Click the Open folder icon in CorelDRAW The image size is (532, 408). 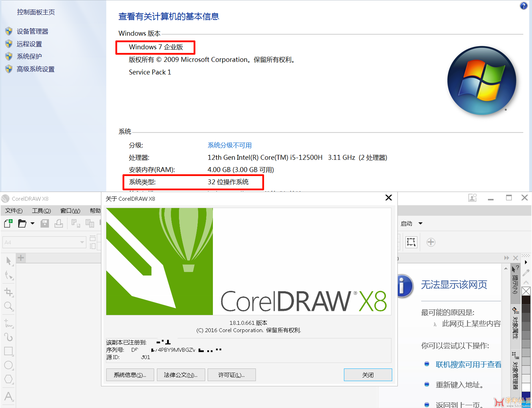point(22,223)
